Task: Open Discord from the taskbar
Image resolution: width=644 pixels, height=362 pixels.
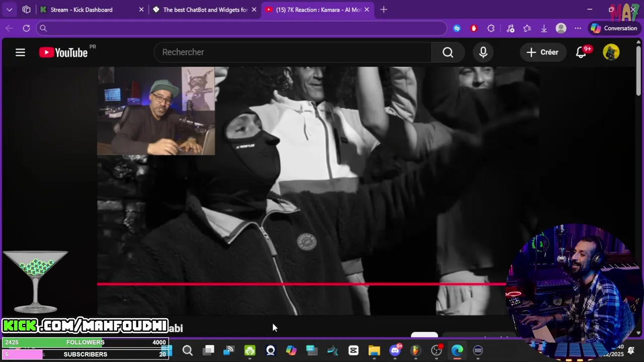Action: coord(395,350)
